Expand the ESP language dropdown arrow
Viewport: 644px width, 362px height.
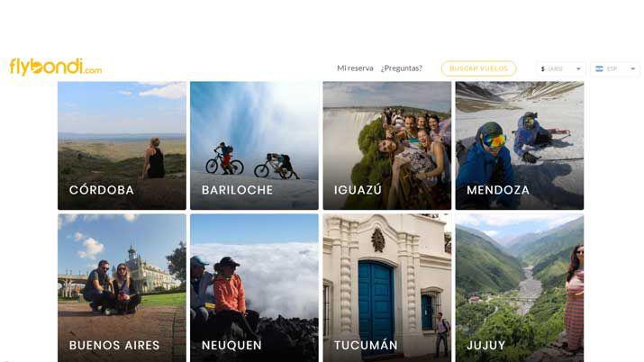(x=632, y=69)
